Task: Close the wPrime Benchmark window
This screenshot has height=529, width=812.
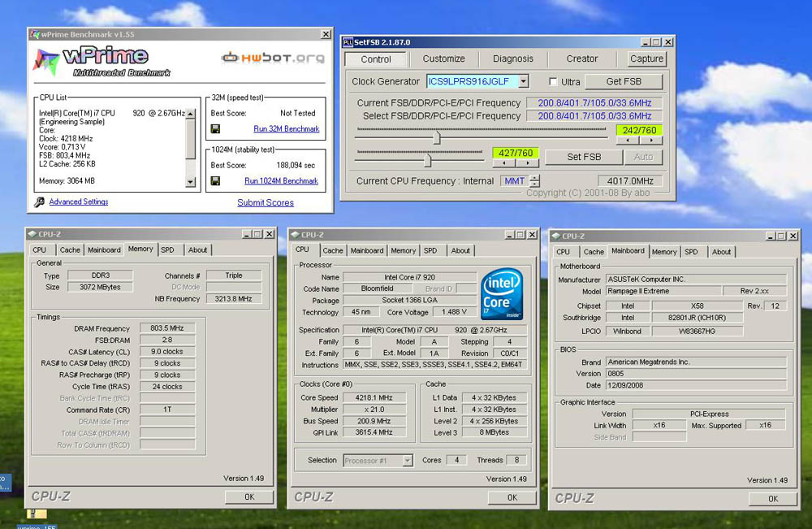Action: coord(326,34)
